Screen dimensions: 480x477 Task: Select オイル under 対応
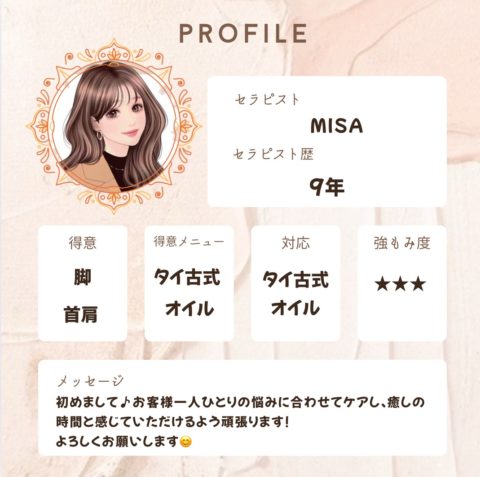(x=295, y=307)
